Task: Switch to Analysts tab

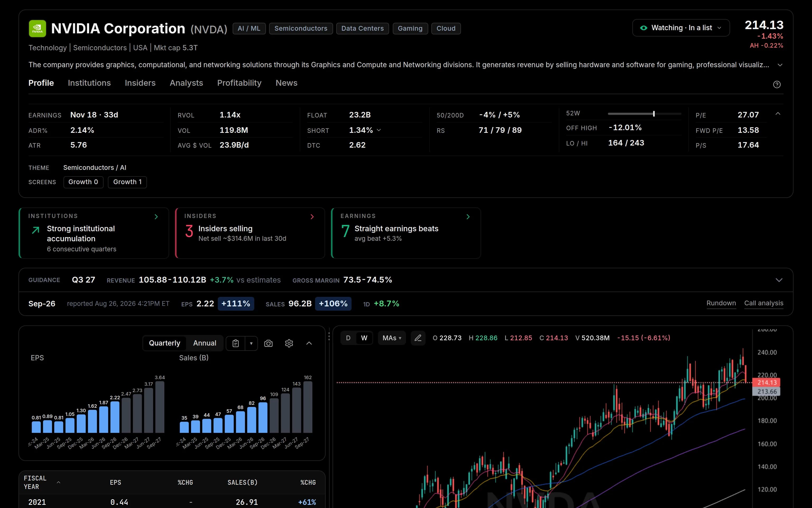Action: click(186, 83)
